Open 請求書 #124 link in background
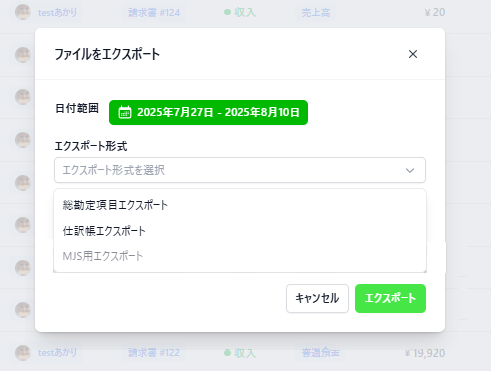 154,13
